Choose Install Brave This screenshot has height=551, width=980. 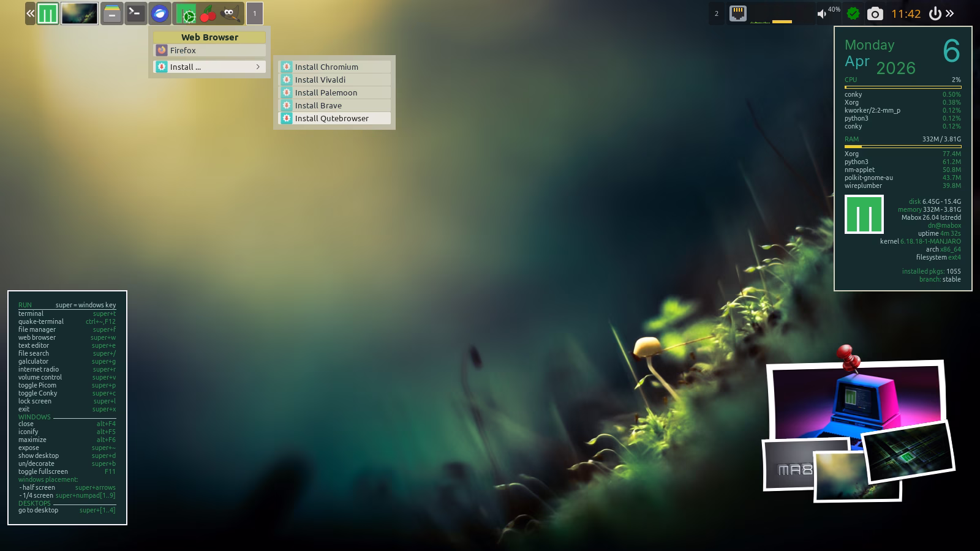pyautogui.click(x=334, y=105)
